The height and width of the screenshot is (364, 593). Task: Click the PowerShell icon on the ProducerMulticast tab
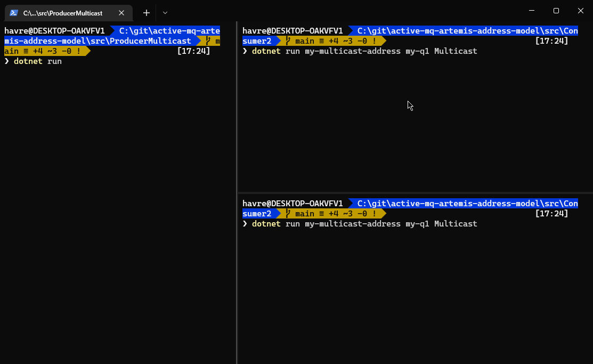pos(13,13)
